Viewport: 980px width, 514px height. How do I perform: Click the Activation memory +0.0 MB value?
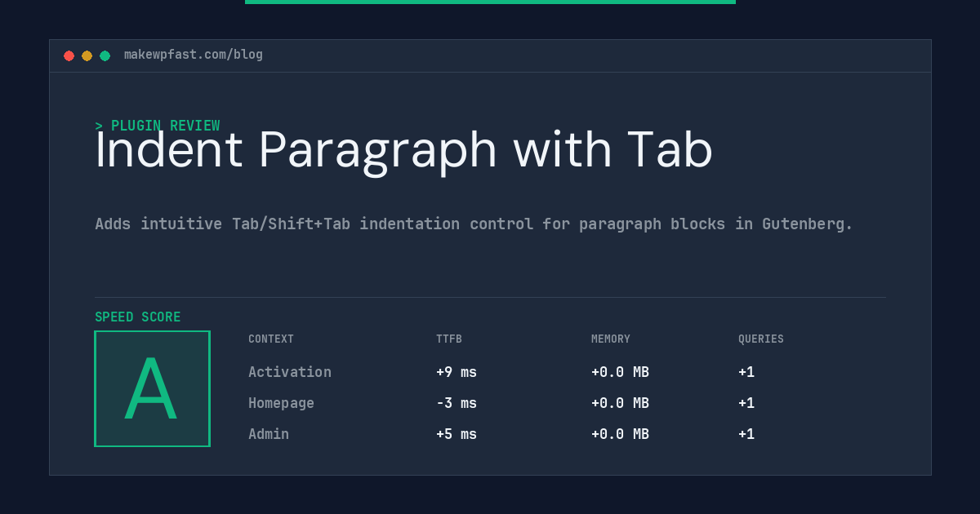click(x=620, y=372)
